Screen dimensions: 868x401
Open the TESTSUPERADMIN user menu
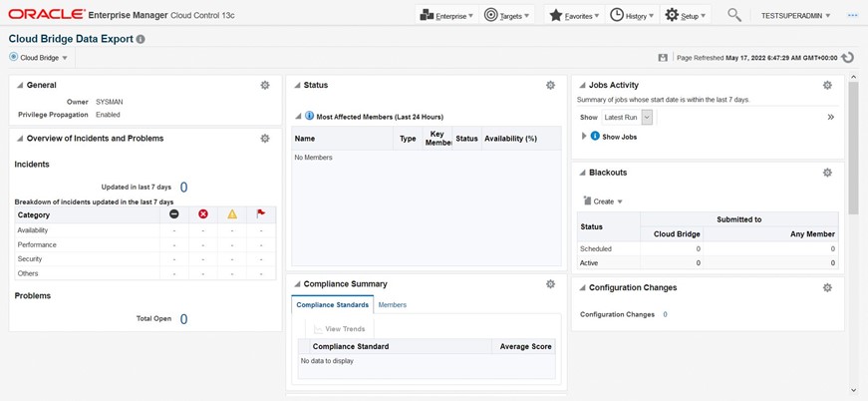pos(795,16)
